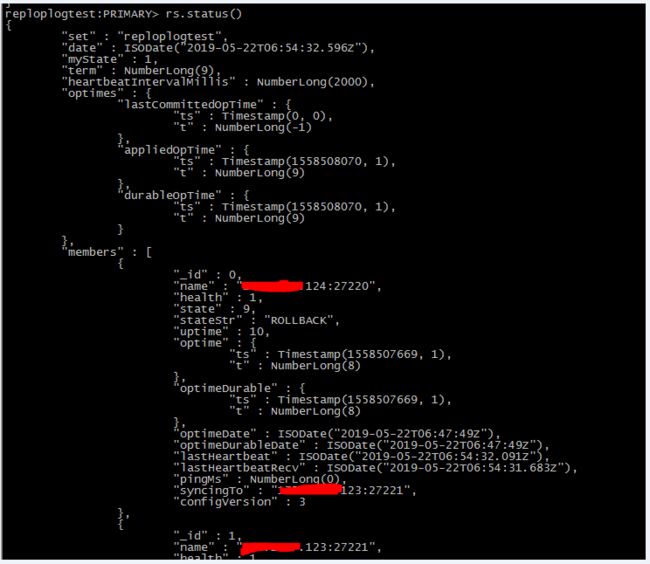Image resolution: width=650 pixels, height=564 pixels.
Task: Click the "durableOpTime" key
Action: (170, 195)
